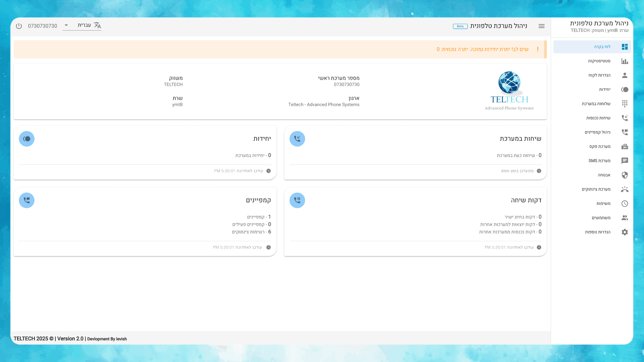Select the שלוחות במערכת dialpad icon
Viewport: 644px width, 362px height.
[624, 104]
